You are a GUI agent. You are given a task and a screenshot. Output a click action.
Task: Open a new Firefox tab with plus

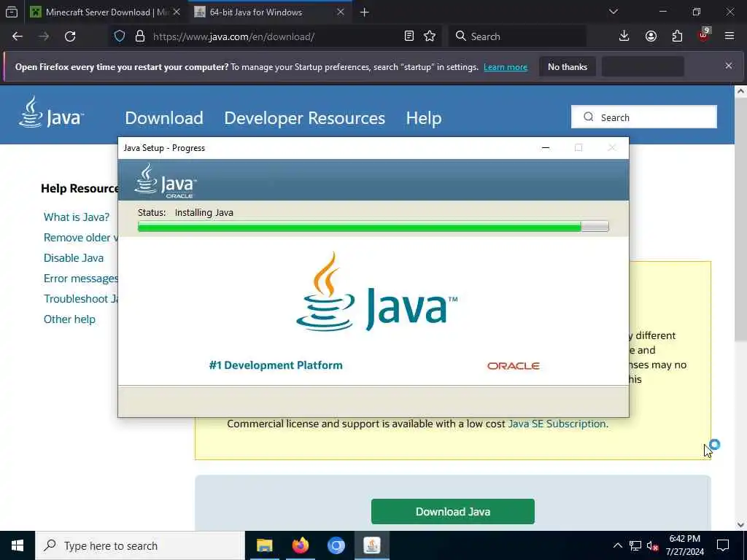[365, 12]
